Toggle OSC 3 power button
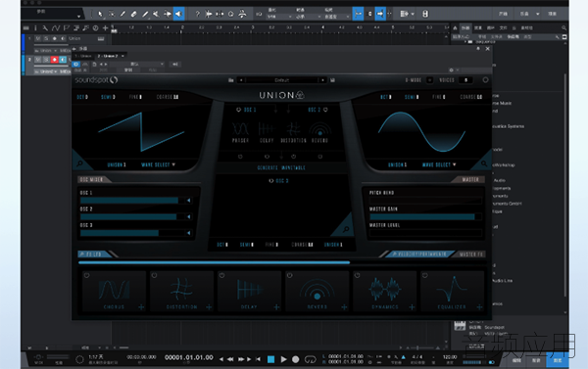 click(x=271, y=181)
